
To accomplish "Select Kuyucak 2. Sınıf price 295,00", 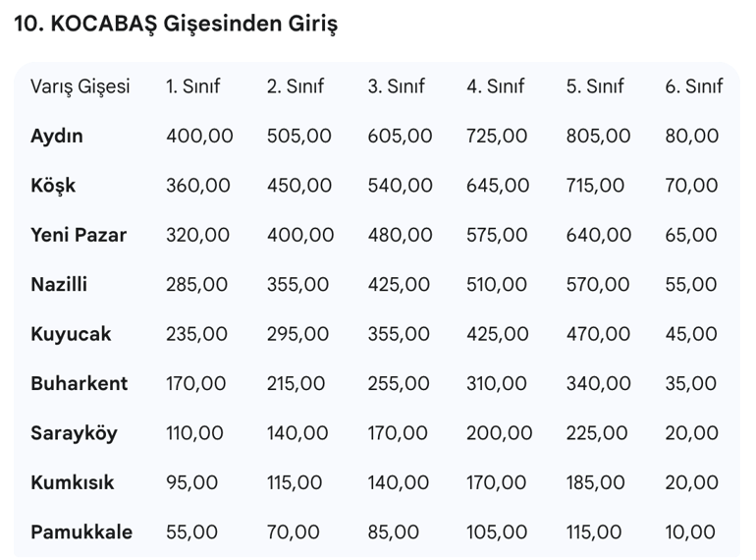I will (x=297, y=334).
